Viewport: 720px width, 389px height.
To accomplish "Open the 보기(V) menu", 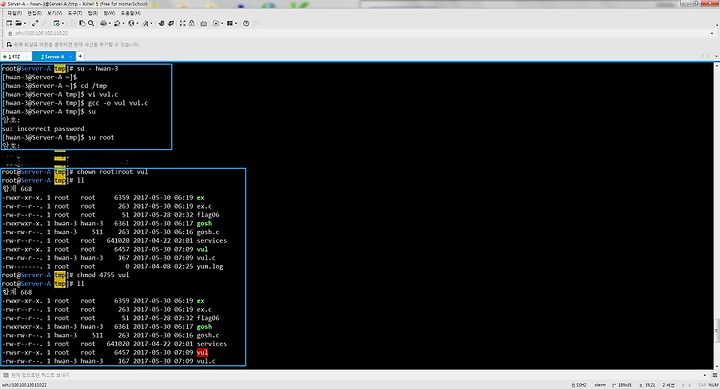I will [x=55, y=13].
